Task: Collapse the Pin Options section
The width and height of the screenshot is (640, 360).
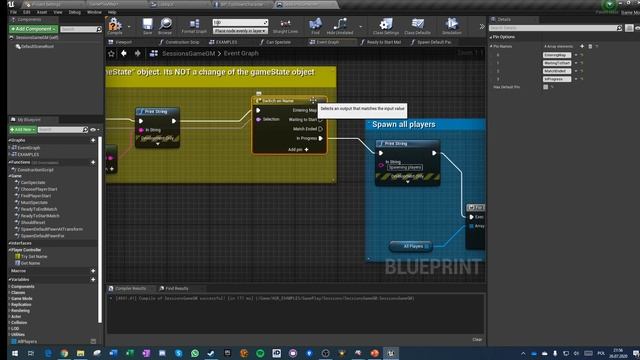Action: click(491, 37)
